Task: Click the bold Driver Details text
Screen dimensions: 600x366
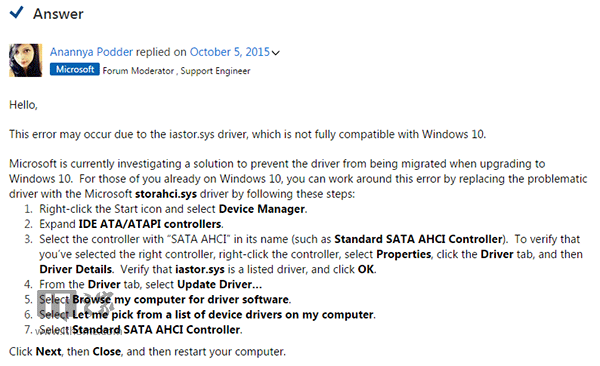Action: pos(75,269)
